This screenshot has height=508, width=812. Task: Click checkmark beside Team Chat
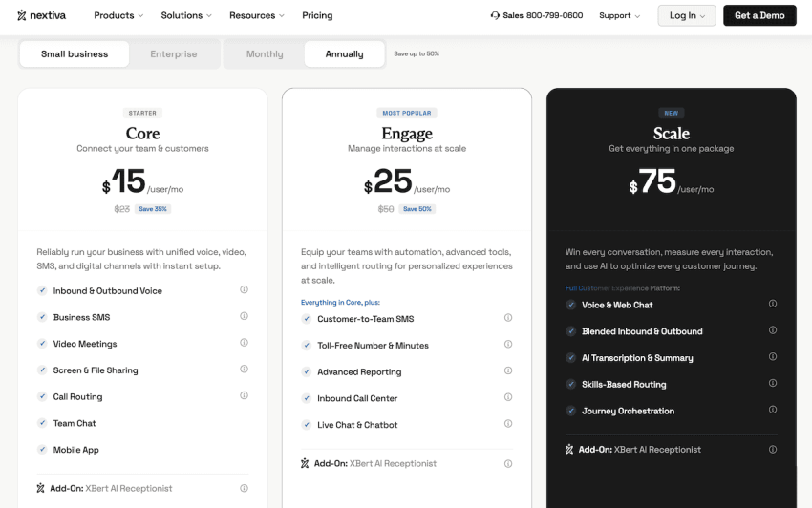point(42,423)
